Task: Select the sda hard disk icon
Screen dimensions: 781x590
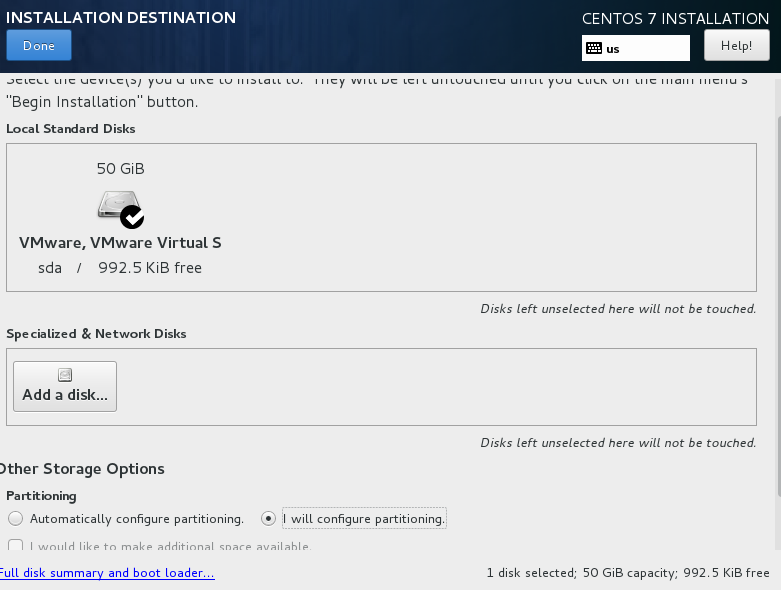Action: click(x=117, y=205)
